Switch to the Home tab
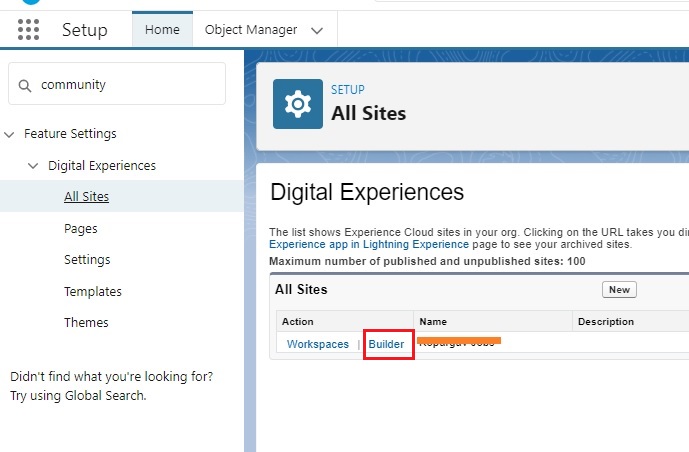 tap(162, 29)
